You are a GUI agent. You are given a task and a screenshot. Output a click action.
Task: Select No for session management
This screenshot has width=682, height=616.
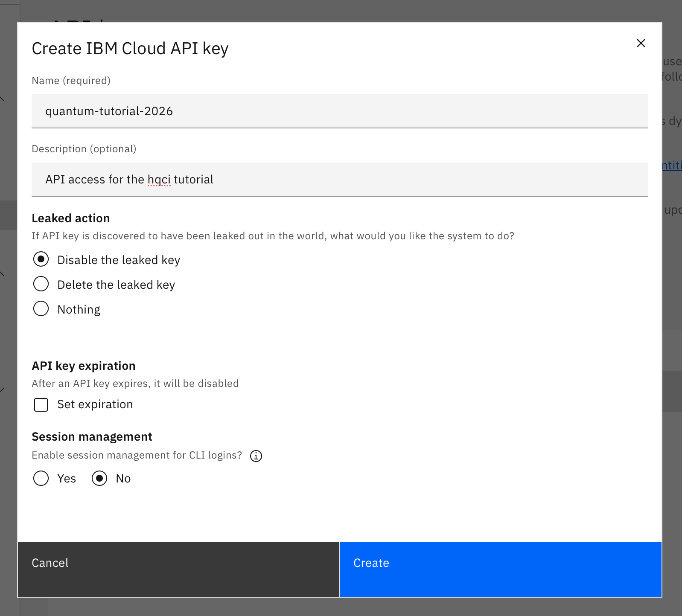pos(99,478)
